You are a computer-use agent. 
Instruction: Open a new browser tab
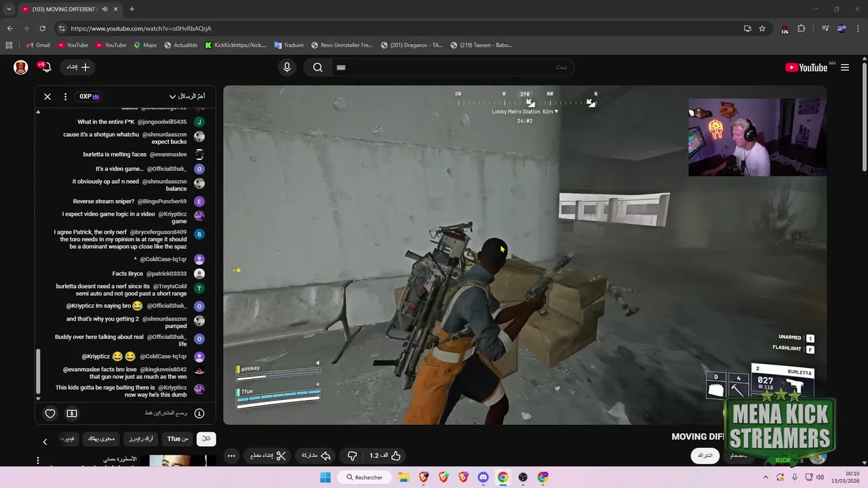132,9
